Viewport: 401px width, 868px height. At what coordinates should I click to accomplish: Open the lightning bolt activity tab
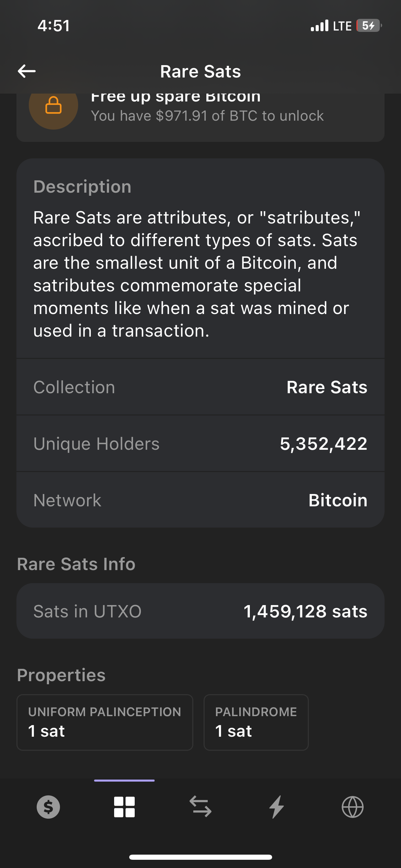tap(276, 807)
